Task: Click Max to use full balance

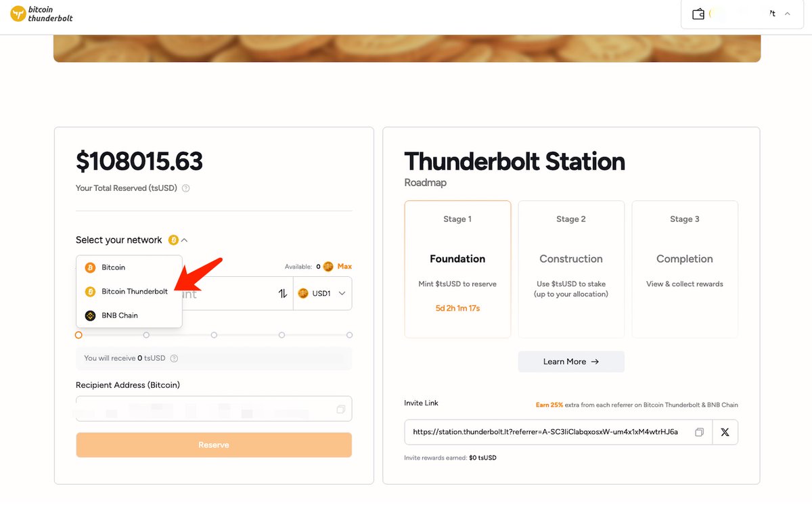Action: (344, 267)
